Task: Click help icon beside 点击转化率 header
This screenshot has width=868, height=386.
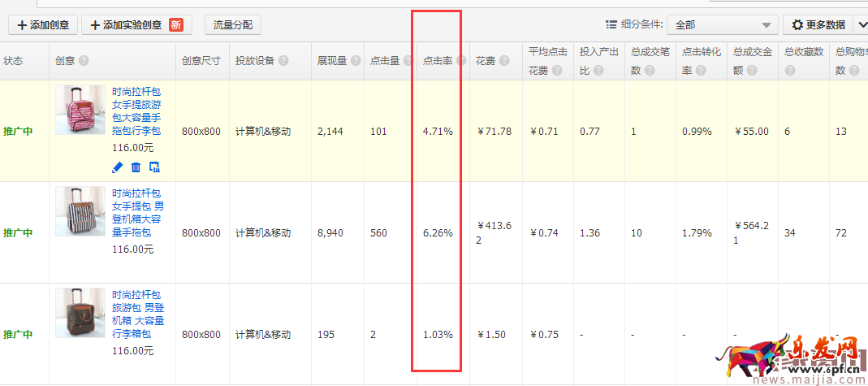Action: [700, 71]
